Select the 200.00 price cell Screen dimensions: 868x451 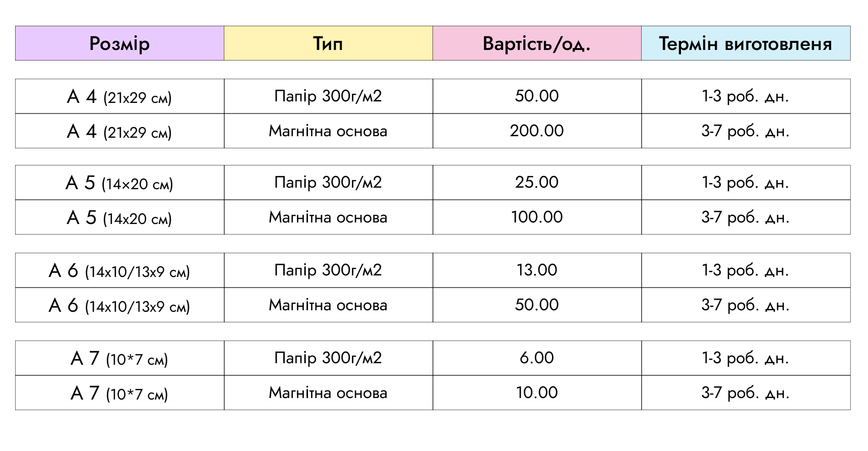click(x=537, y=131)
